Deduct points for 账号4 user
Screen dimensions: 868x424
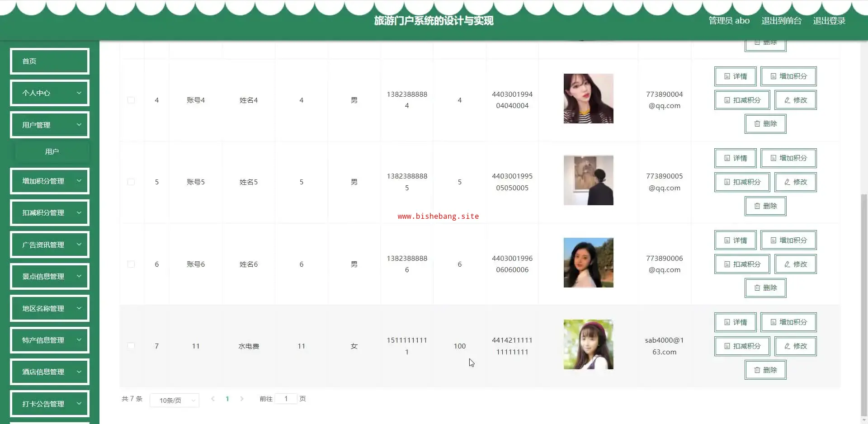click(742, 100)
